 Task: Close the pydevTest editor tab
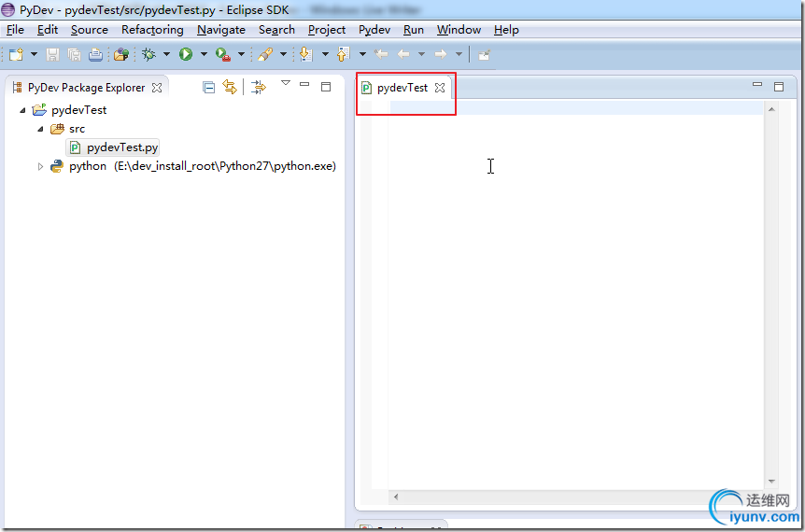tap(440, 88)
